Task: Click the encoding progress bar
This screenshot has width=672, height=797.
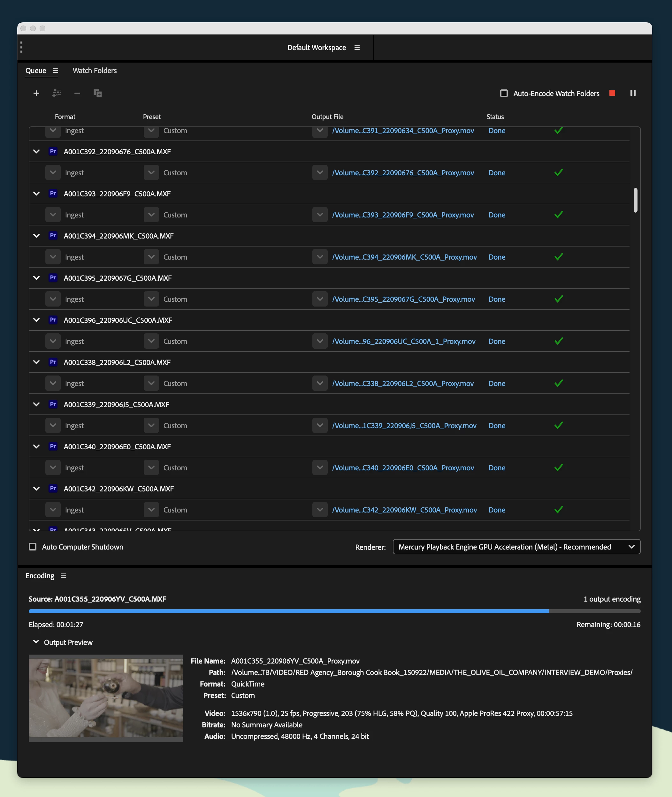Action: [334, 611]
